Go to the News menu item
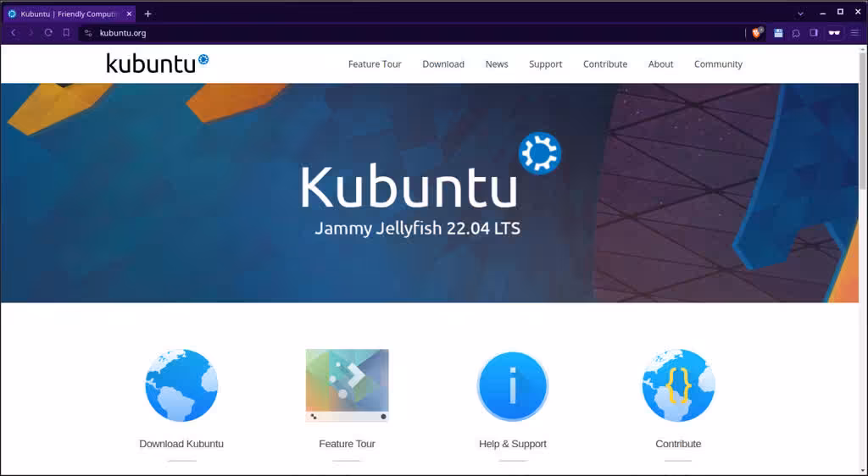The height and width of the screenshot is (476, 868). click(497, 64)
